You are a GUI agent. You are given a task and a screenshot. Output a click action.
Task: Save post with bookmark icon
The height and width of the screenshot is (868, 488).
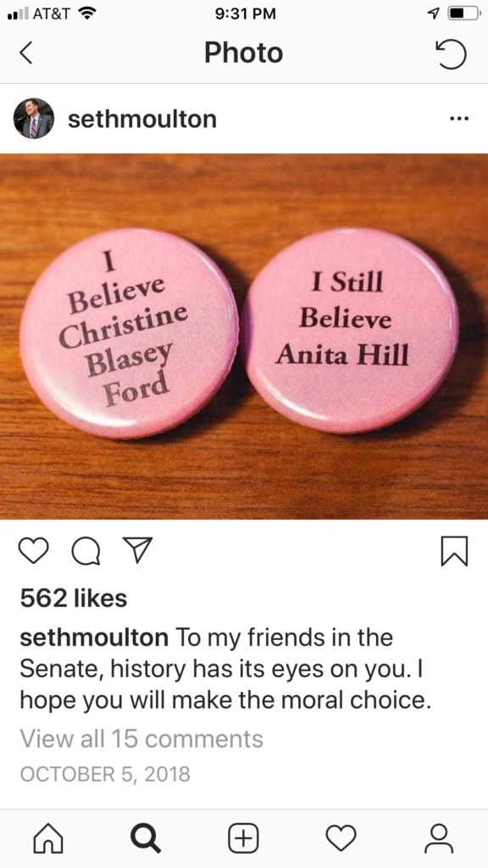455,551
